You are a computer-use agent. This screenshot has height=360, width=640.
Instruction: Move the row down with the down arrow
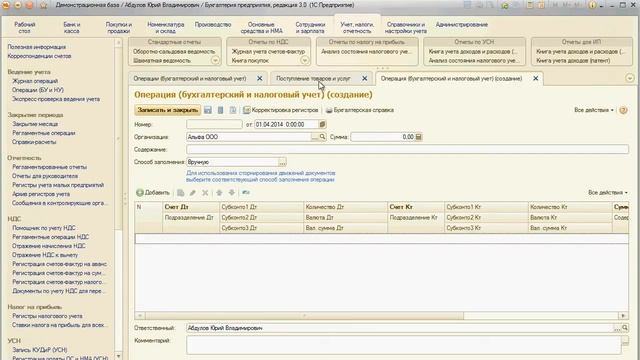pos(231,193)
